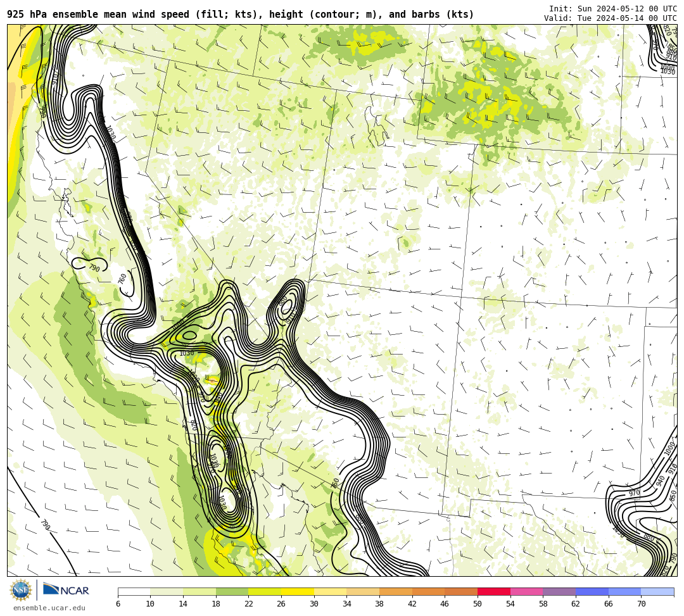Click the colorbar tick label '30'
The width and height of the screenshot is (684, 616).
314,604
